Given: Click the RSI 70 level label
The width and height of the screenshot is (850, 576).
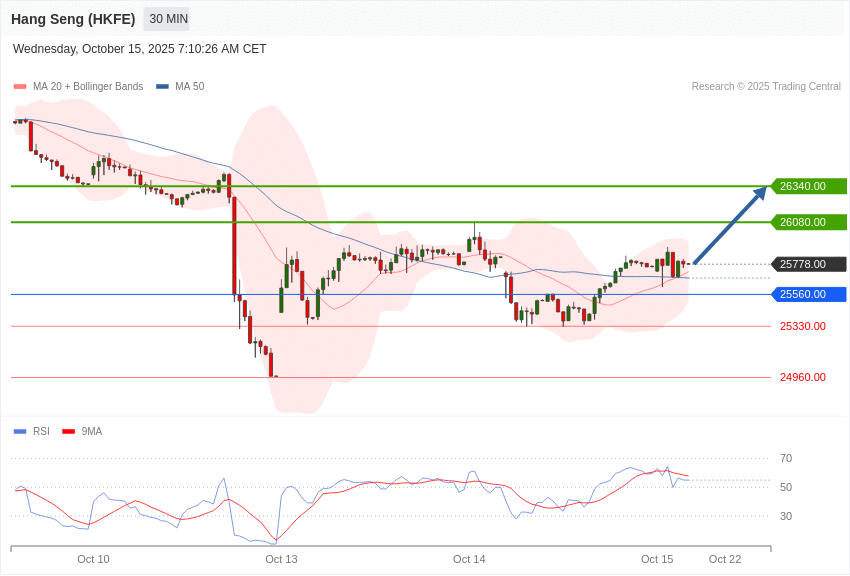Looking at the screenshot, I should (786, 458).
